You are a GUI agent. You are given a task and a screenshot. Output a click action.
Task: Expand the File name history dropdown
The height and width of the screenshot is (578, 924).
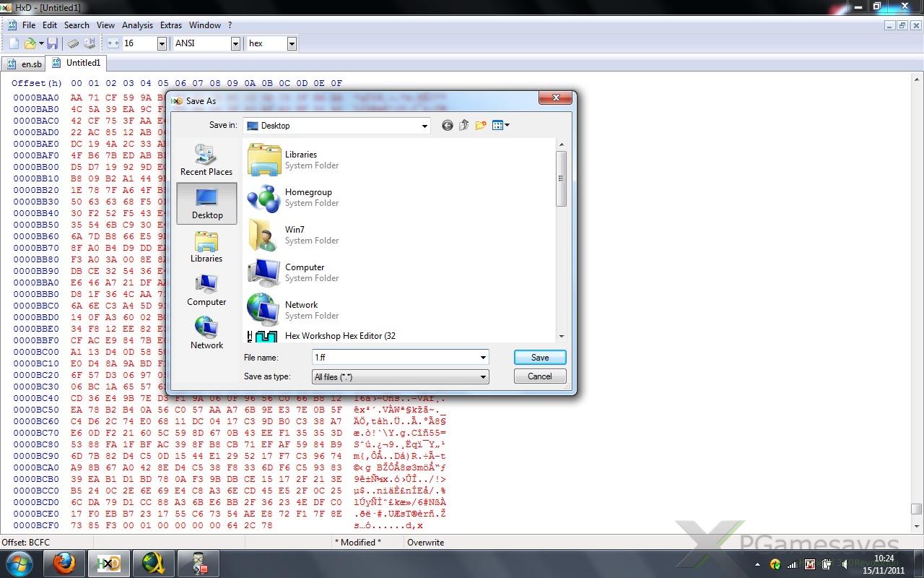[x=483, y=358]
